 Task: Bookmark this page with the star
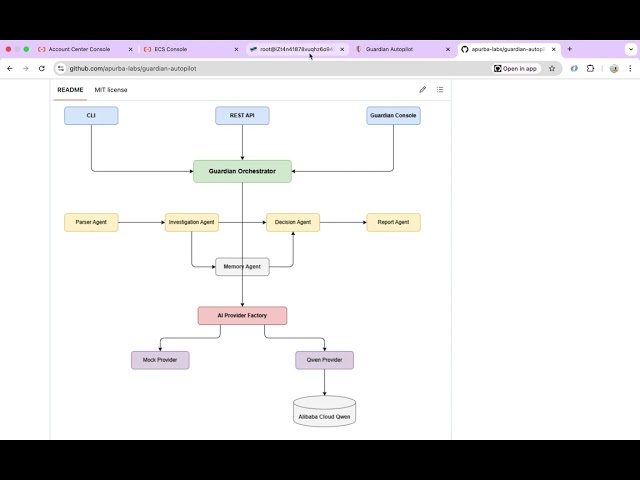coord(552,69)
